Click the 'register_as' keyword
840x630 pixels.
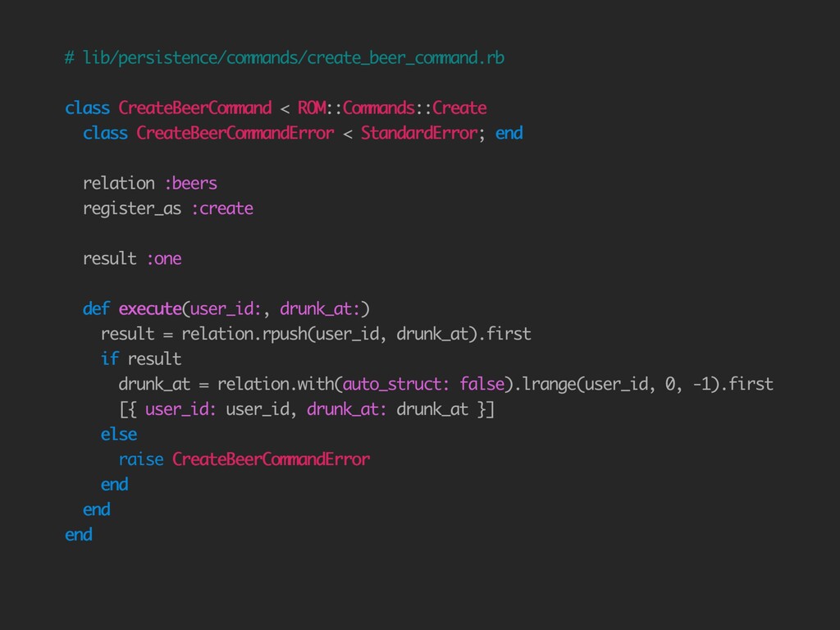(x=132, y=208)
